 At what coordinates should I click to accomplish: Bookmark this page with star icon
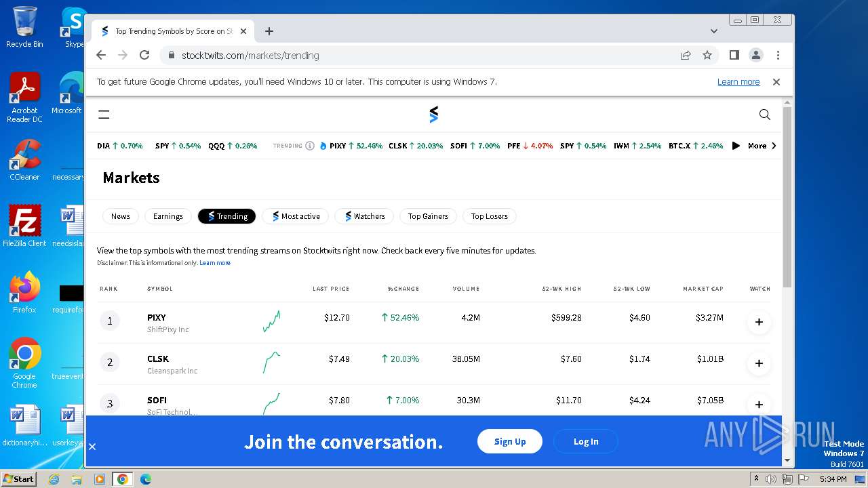click(707, 55)
